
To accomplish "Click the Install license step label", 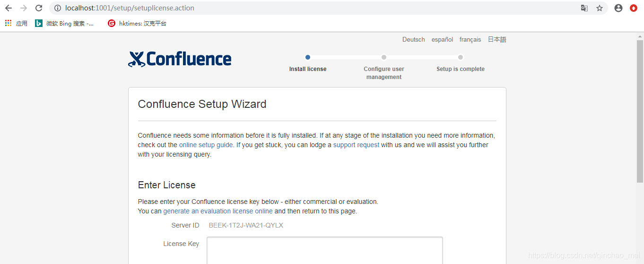I will 308,69.
